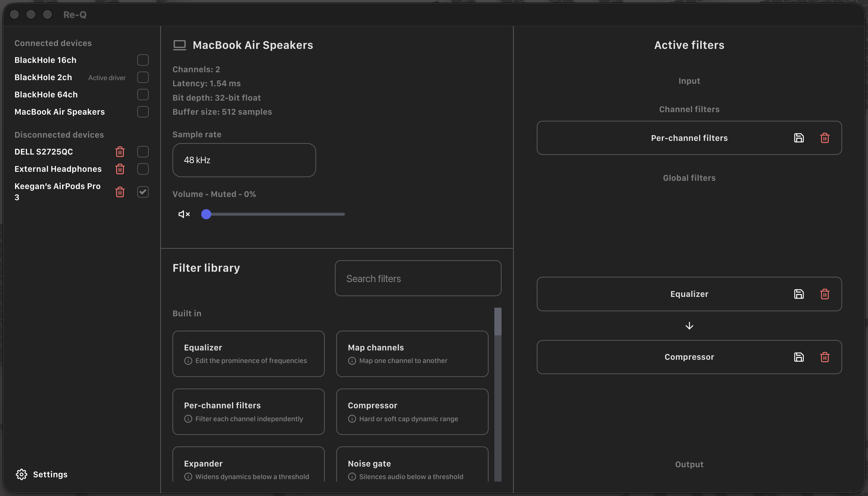Click the 'Latency: 1.54 ms' text
Viewport: 868px width, 496px height.
tap(207, 83)
